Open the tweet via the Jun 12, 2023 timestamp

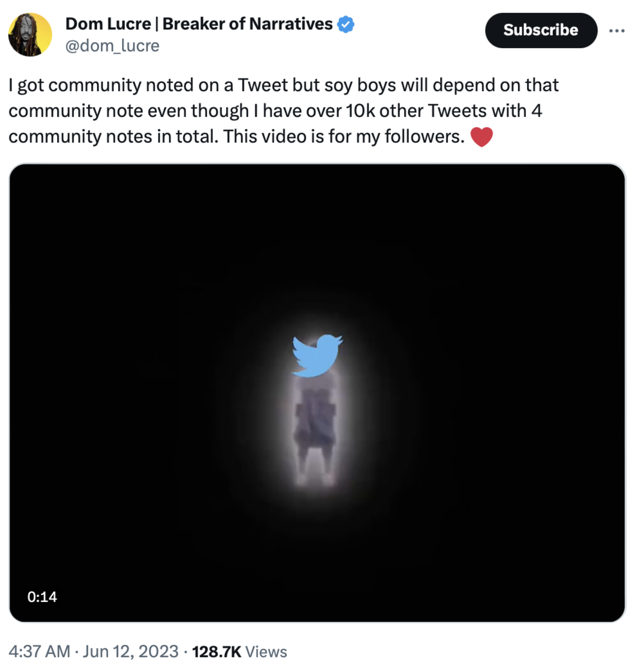pos(128,651)
